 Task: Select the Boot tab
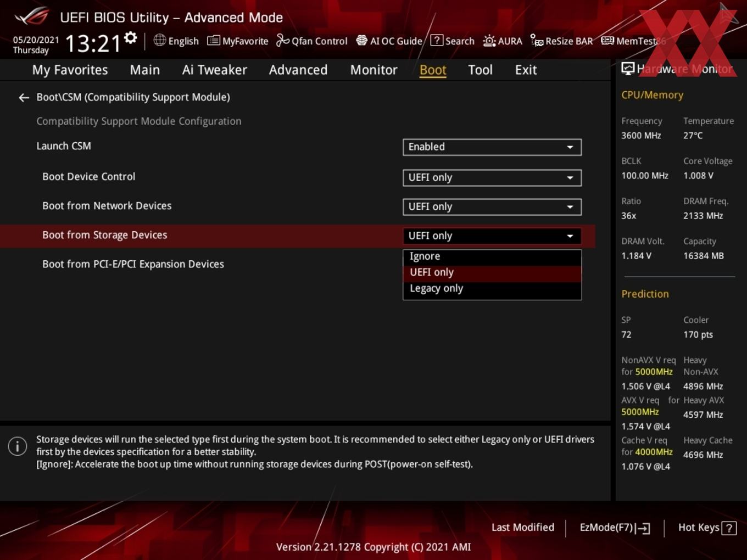tap(433, 70)
